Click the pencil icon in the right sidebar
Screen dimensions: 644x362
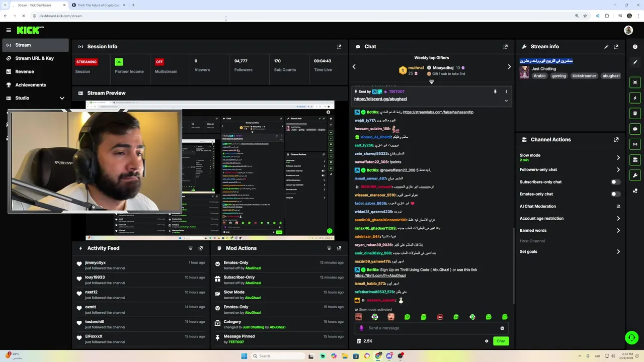tap(635, 62)
